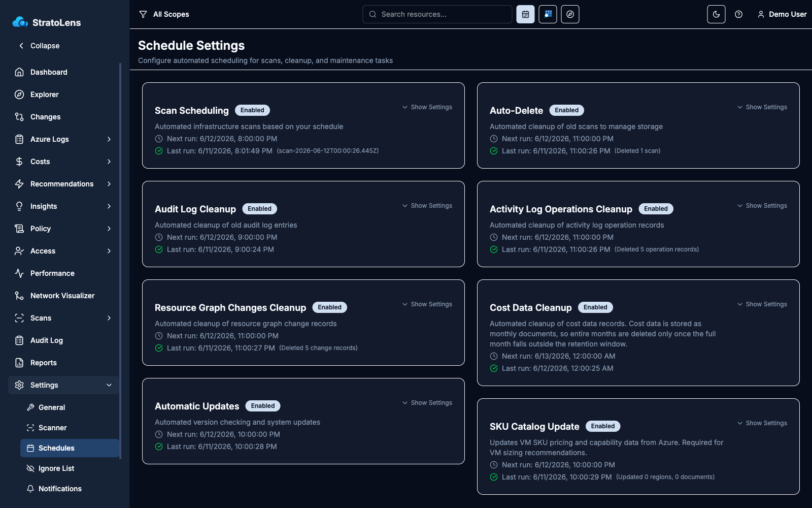The image size is (812, 508).
Task: Show Settings for Activity Log Operations Cleanup
Action: point(762,206)
